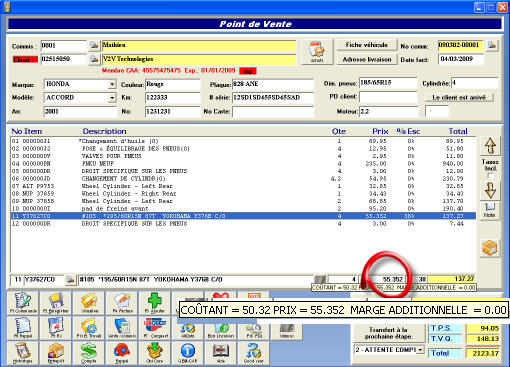Click the Adresse livraison button
Image resolution: width=510 pixels, height=367 pixels.
[x=367, y=59]
